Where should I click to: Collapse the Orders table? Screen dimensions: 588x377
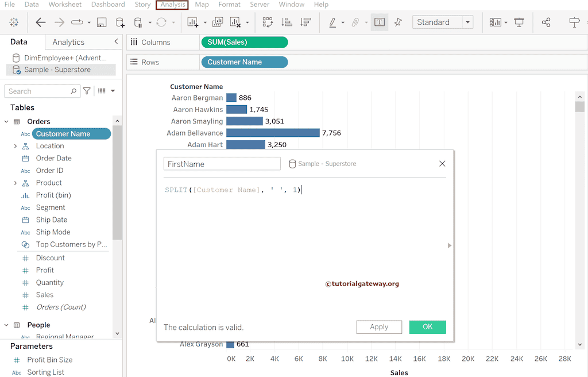(6, 121)
